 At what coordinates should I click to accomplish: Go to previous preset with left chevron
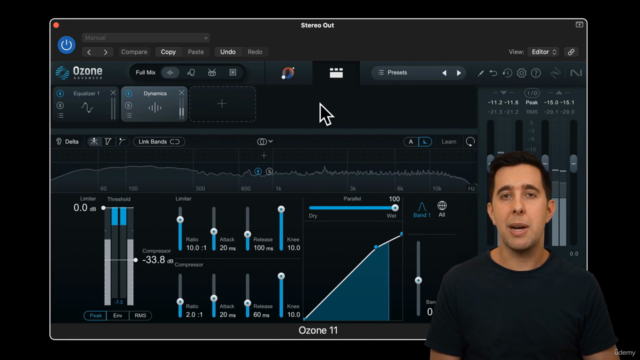click(89, 52)
